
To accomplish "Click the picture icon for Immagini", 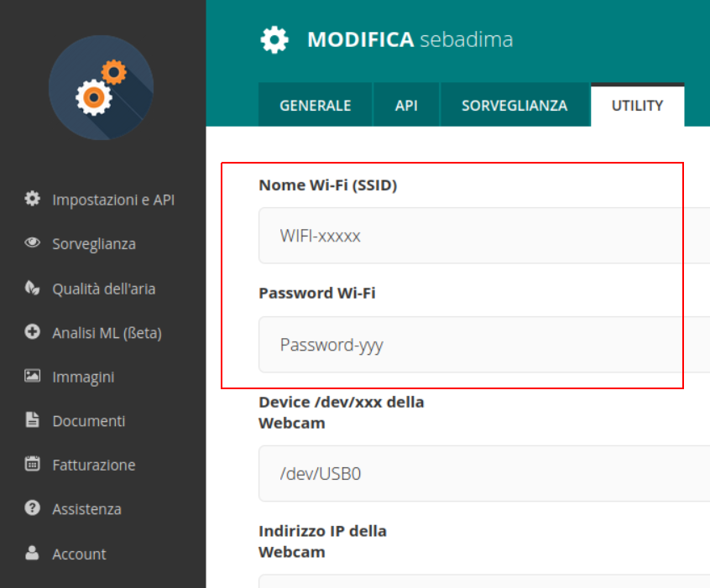I will click(x=32, y=376).
